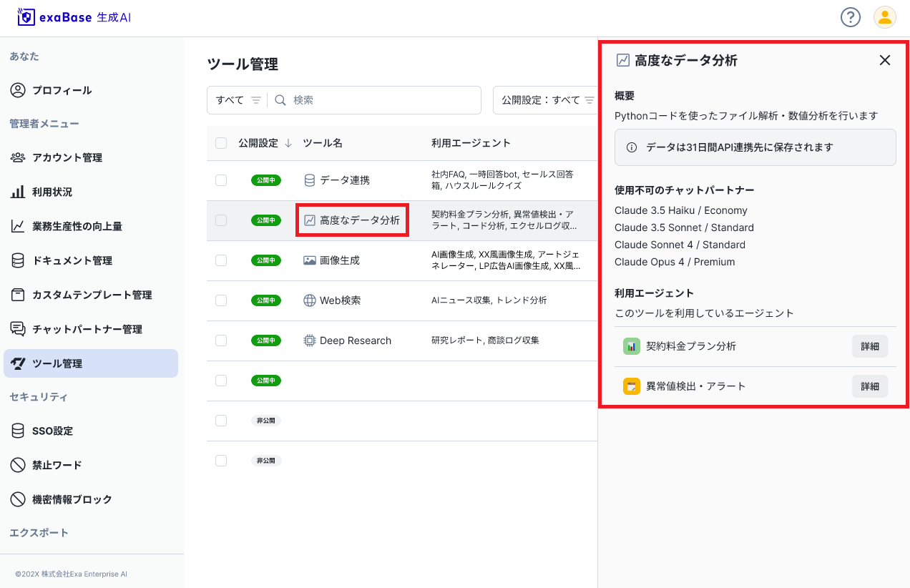Close the 高度なデータ分析 detail panel
910x588 pixels.
[x=885, y=60]
